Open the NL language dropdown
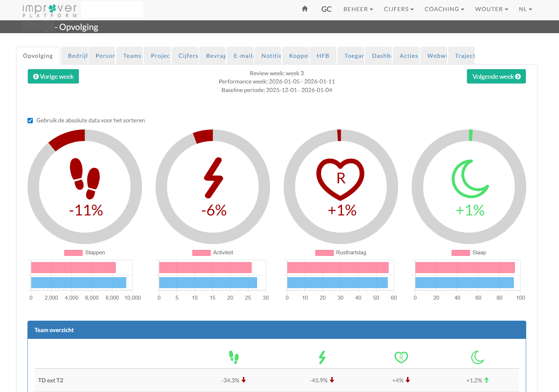Viewport: 559px width, 392px height. click(x=525, y=9)
